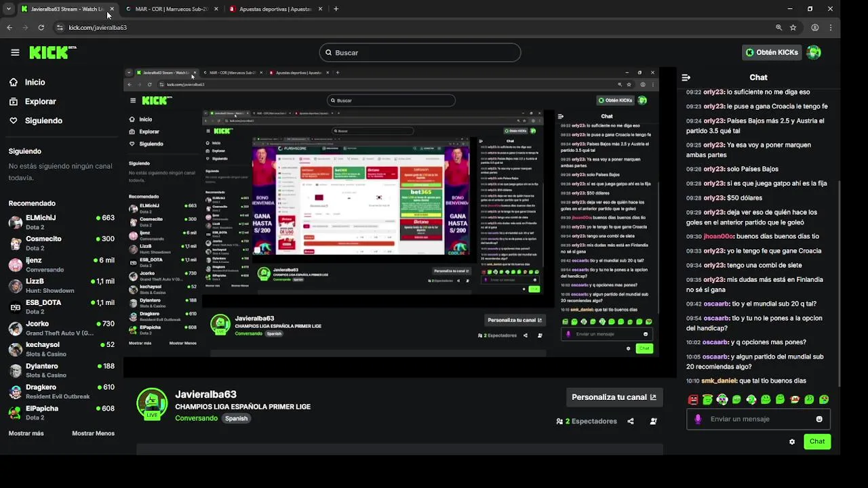Bookmark this page with star icon
868x488 pixels.
point(793,27)
